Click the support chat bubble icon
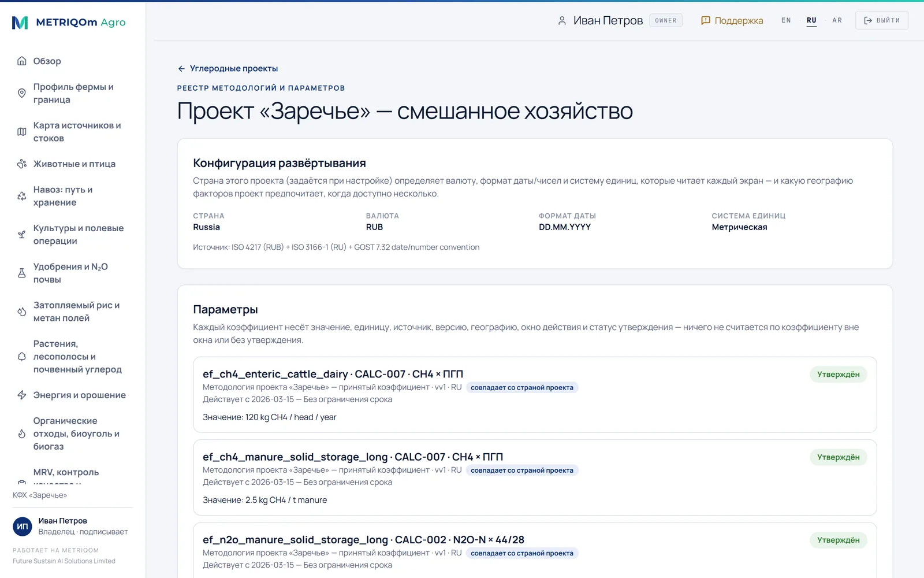This screenshot has height=578, width=924. [705, 21]
